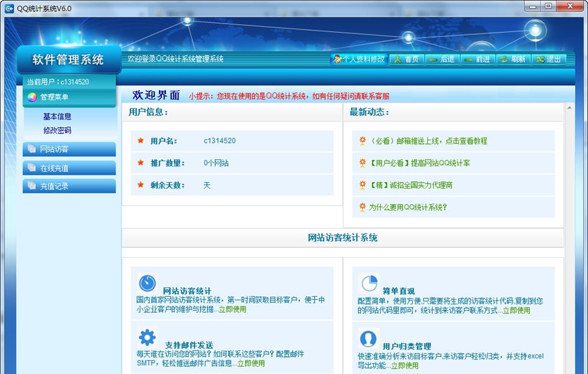Click the scrollbar up arrow at right

[x=569, y=108]
